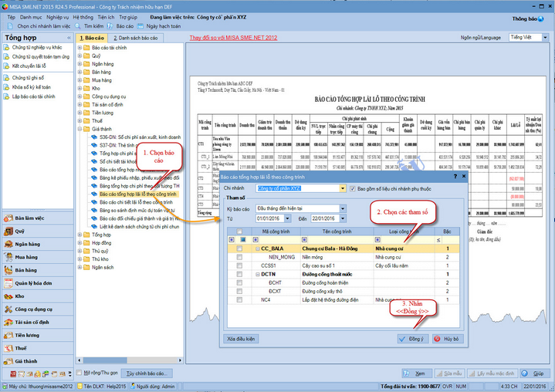Open Thay đổi so với MISA SME.NET 2012 link
This screenshot has width=555, height=392.
tap(233, 38)
